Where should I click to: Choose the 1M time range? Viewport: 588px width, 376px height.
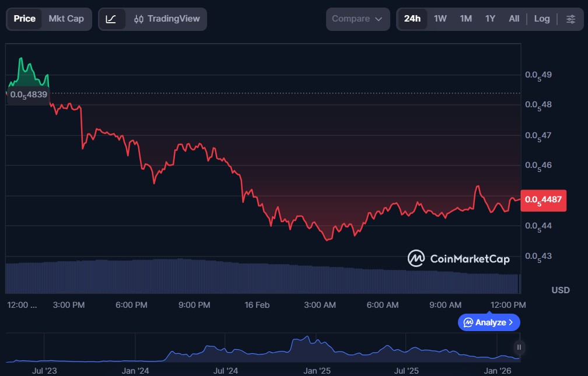click(466, 19)
